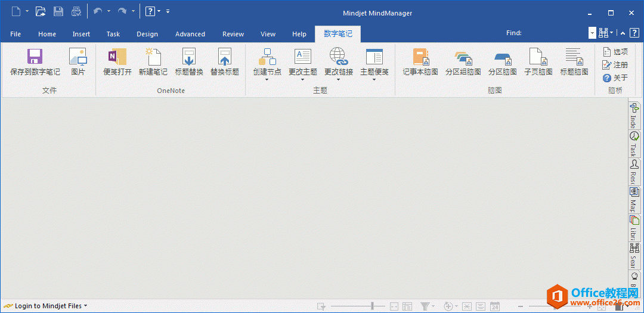Open Map Parts side panel tab
Viewport: 644px width, 313px height.
[x=634, y=200]
